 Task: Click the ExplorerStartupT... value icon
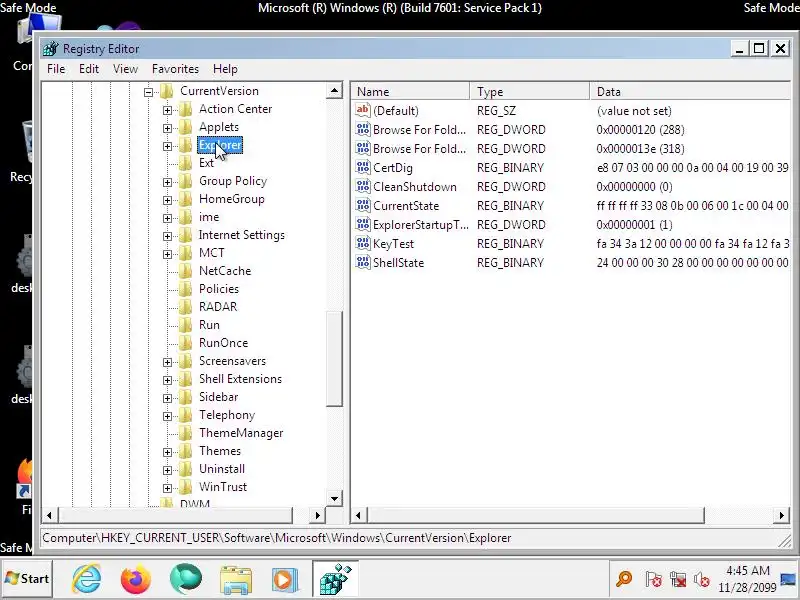point(363,224)
